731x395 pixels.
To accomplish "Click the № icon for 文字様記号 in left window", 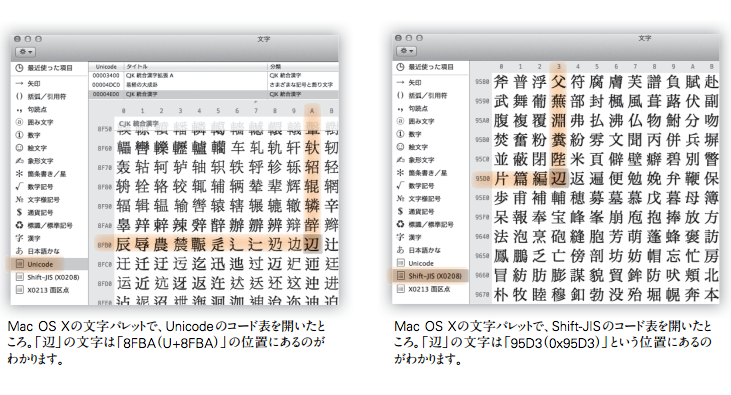I will [x=19, y=200].
